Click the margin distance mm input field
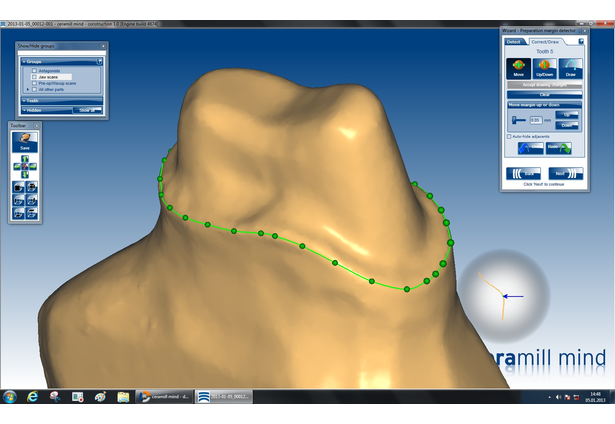Viewport: 615px width, 424px height. (536, 120)
